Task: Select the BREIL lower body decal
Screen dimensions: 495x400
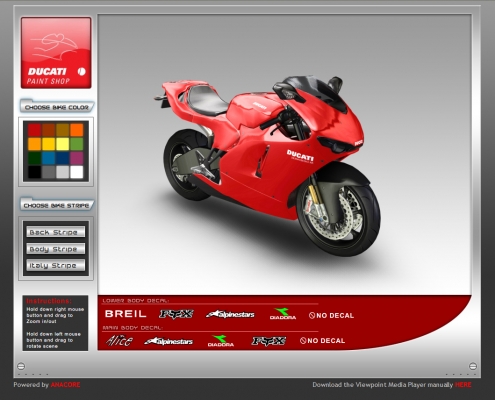Action: (x=126, y=314)
